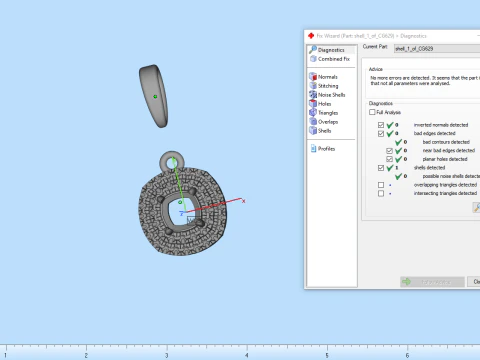The image size is (480, 360).
Task: Click the red X axis label
Action: click(x=244, y=201)
